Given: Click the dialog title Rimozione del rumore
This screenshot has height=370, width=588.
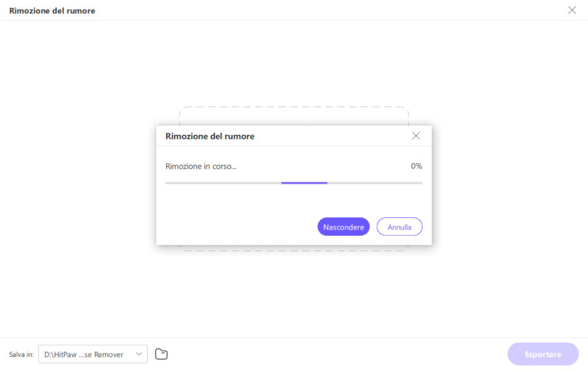Looking at the screenshot, I should (209, 136).
